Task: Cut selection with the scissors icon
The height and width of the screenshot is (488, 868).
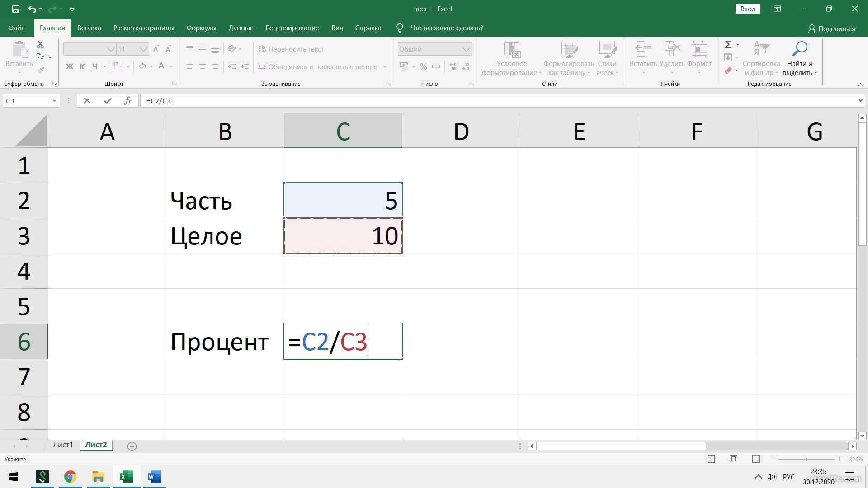Action: [40, 44]
